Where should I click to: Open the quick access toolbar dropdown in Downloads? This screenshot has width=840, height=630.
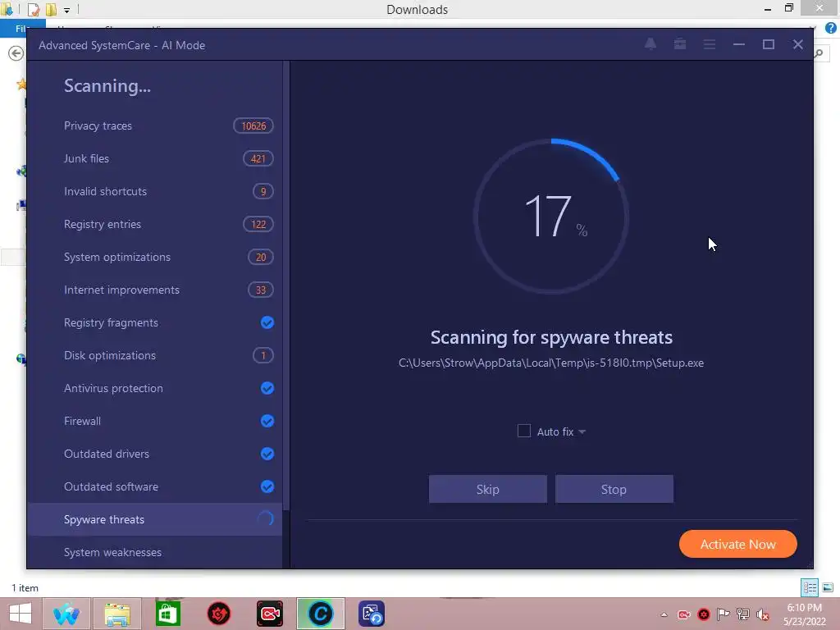(x=66, y=10)
